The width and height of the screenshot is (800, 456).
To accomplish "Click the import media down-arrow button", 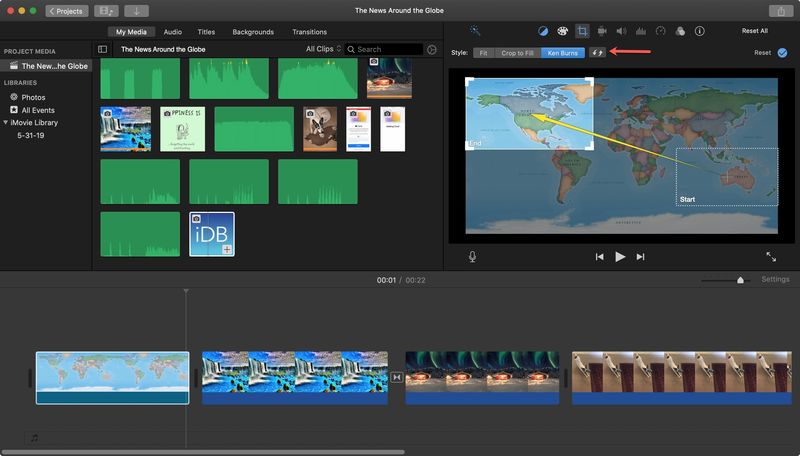I will click(x=136, y=11).
